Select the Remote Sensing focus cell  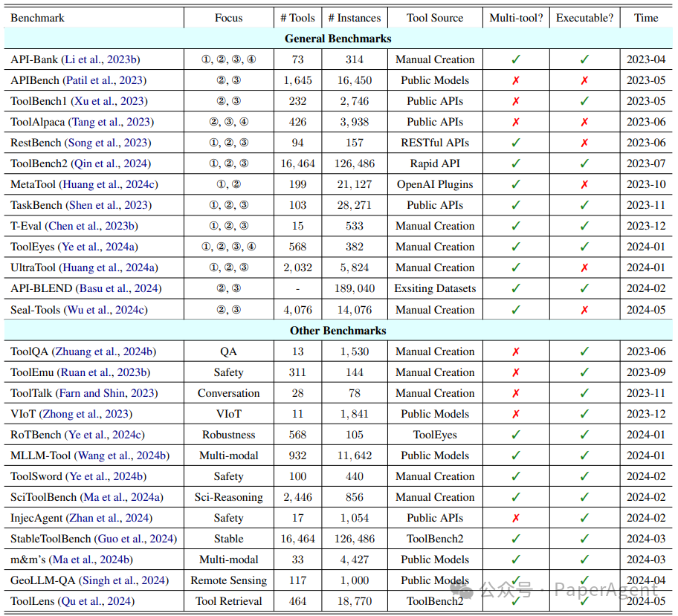pyautogui.click(x=229, y=580)
